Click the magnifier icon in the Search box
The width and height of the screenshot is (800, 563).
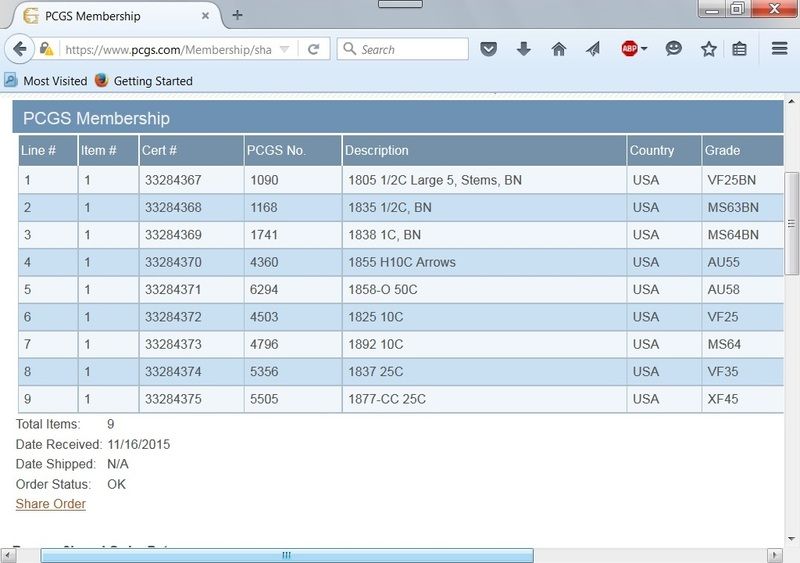(349, 48)
